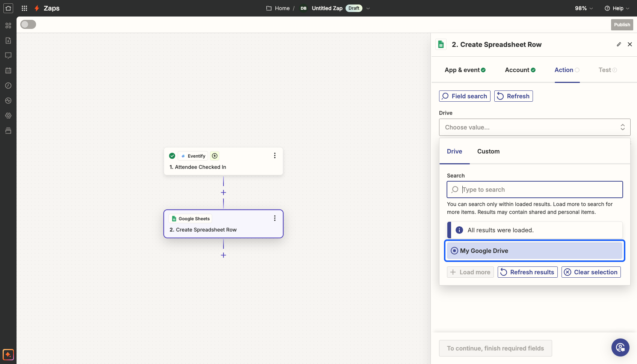The height and width of the screenshot is (364, 637).
Task: Click the instant trigger bolt icon on Eventify step
Action: click(x=215, y=156)
